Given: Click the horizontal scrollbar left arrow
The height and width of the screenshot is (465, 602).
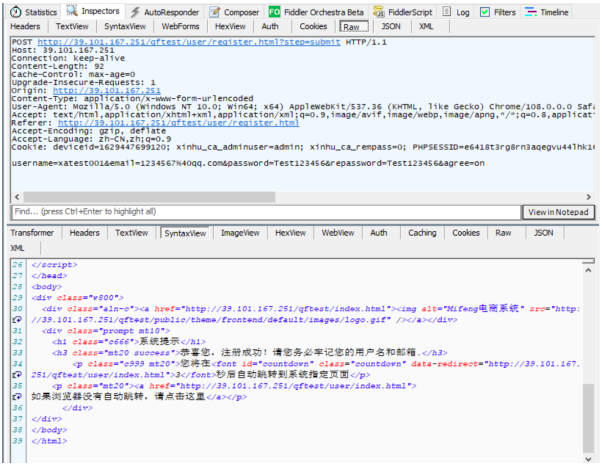Looking at the screenshot, I should [17, 197].
